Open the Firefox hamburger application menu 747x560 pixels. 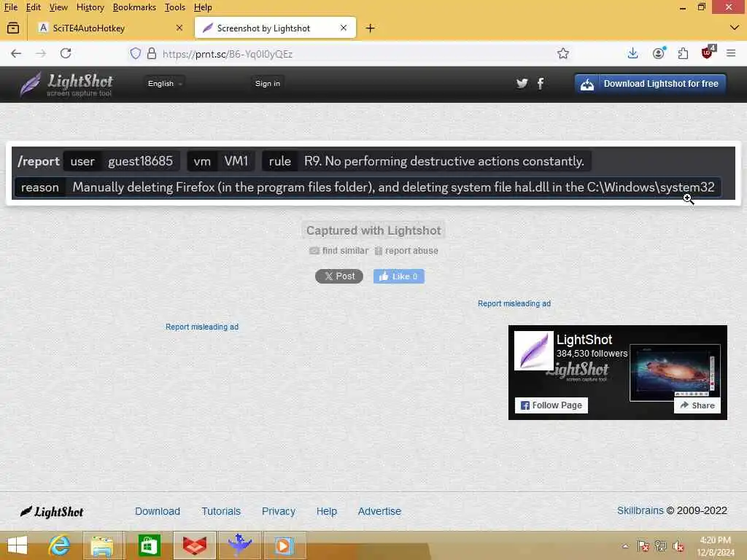click(x=731, y=53)
